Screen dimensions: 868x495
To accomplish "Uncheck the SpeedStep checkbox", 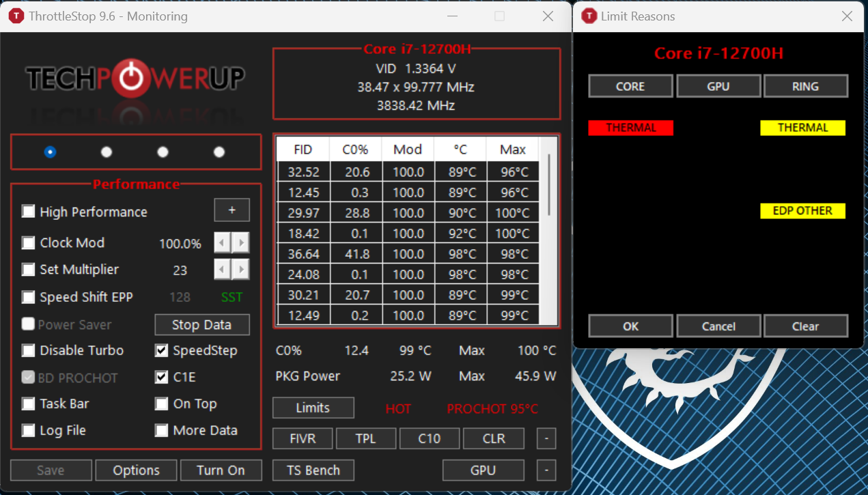I will [161, 350].
